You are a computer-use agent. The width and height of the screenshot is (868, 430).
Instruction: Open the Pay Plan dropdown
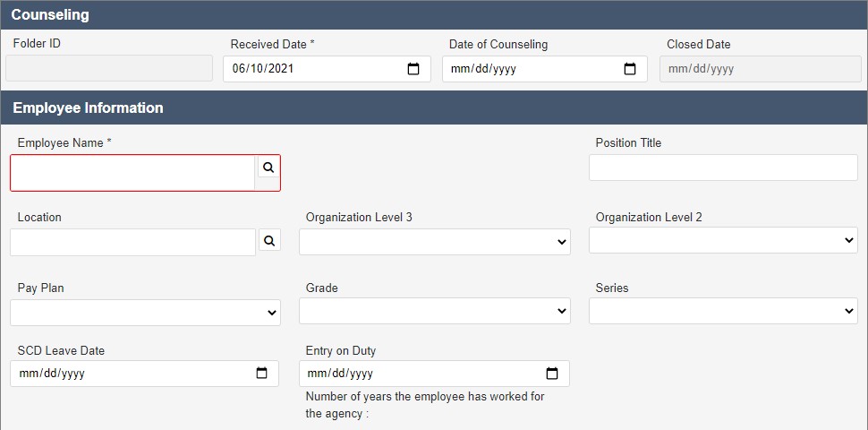pos(145,313)
